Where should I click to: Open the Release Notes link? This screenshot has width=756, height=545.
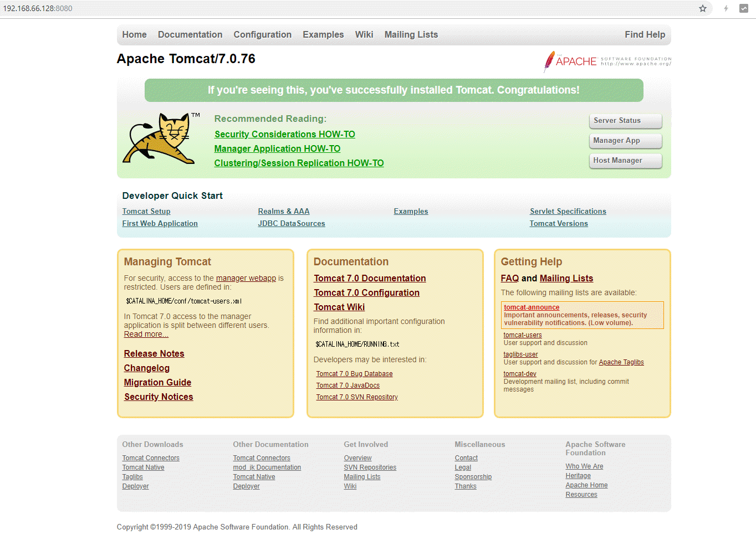click(x=154, y=353)
